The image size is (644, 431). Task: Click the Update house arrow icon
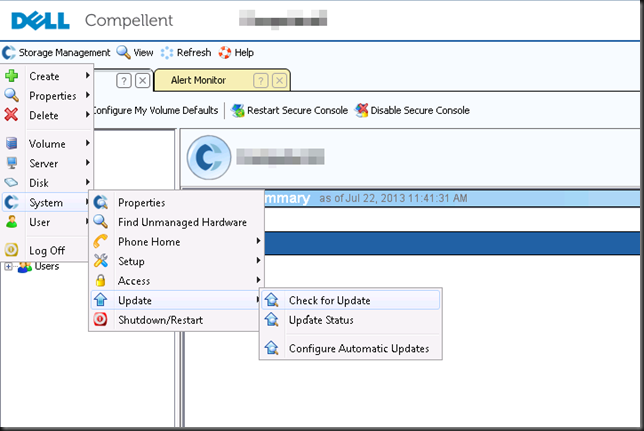point(101,300)
